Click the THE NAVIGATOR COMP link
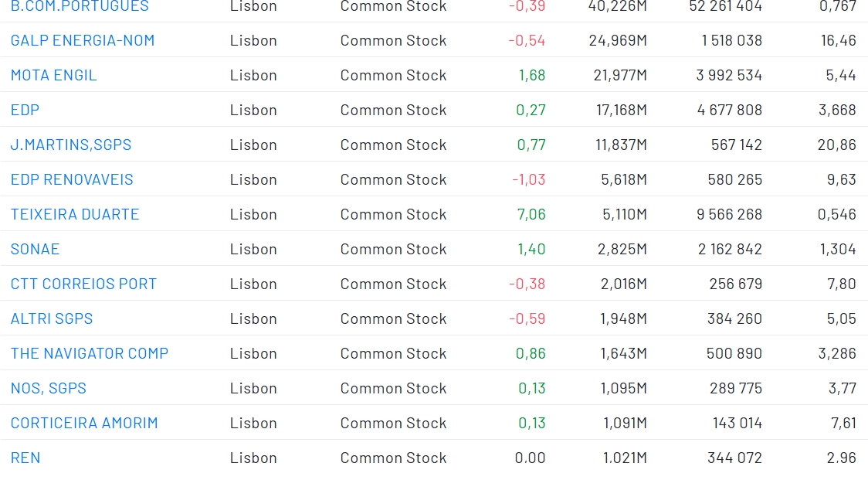Image resolution: width=868 pixels, height=480 pixels. pos(90,353)
